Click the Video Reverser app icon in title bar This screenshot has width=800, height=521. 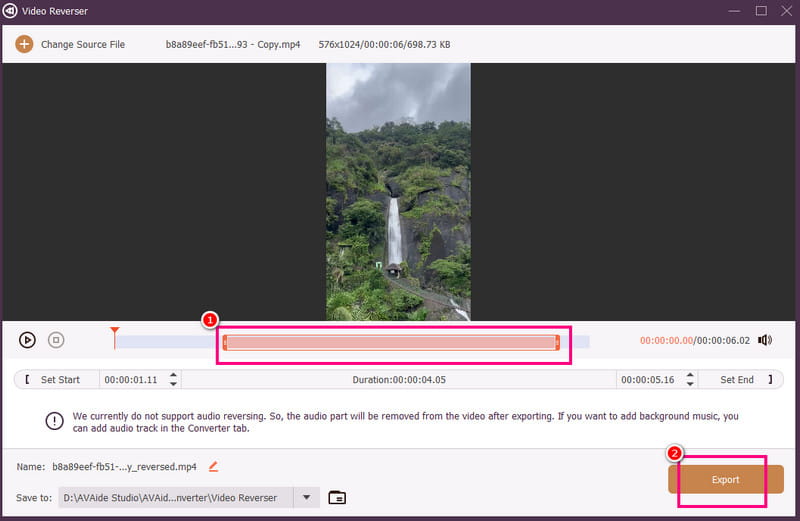(x=10, y=11)
